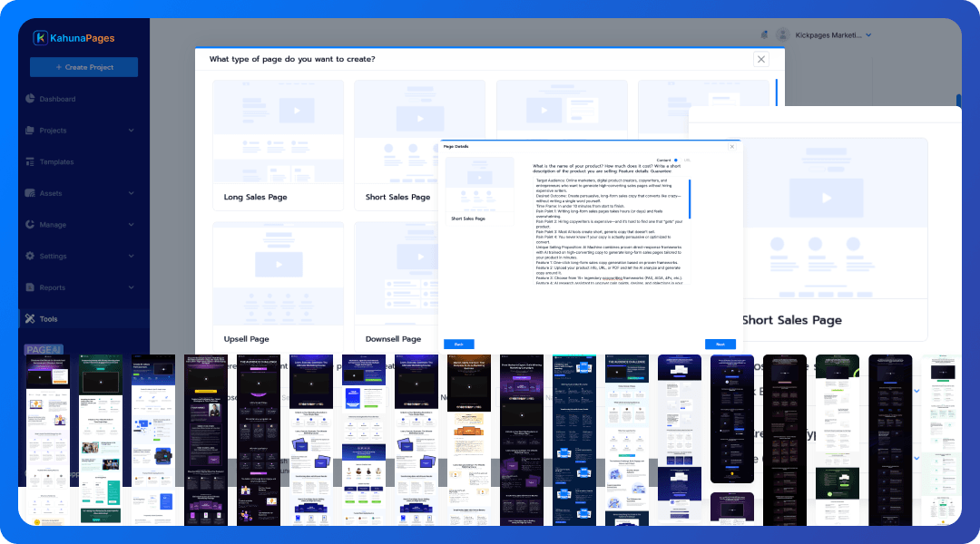Click the product description text area scrollbar
Viewport: 980px width, 544px height.
690,199
